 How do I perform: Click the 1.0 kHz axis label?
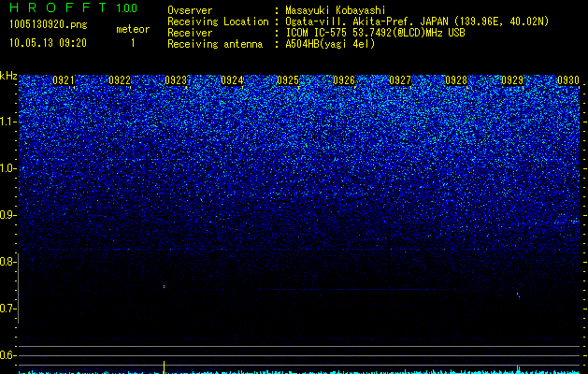(x=8, y=168)
